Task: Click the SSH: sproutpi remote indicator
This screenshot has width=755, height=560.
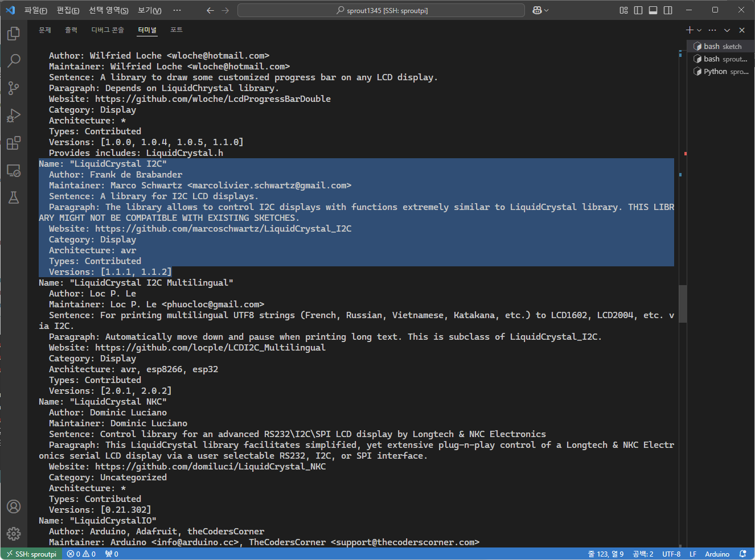Action: click(31, 554)
